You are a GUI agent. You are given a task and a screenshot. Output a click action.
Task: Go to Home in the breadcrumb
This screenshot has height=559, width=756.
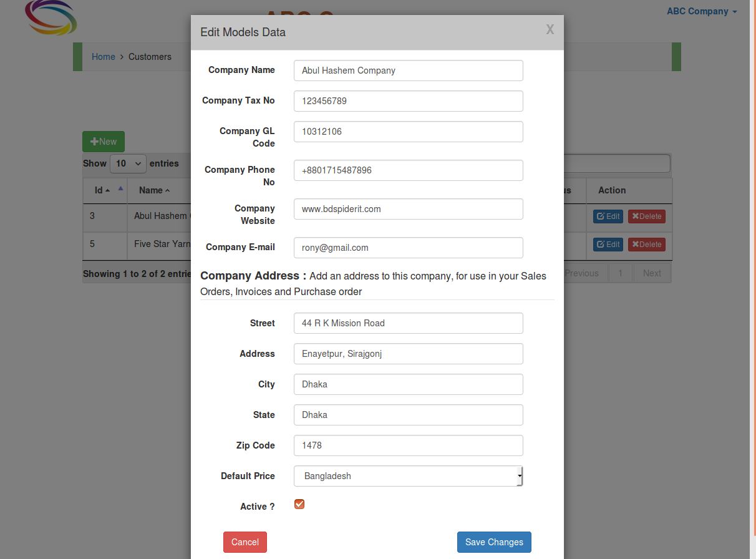click(x=103, y=57)
